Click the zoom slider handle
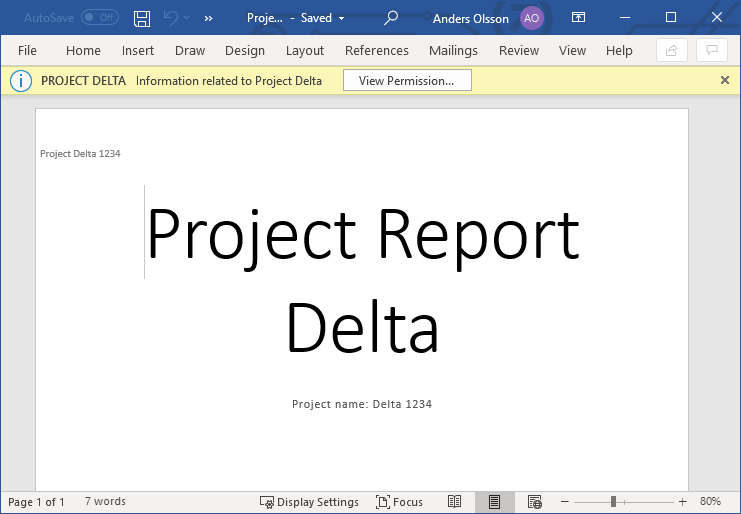This screenshot has height=514, width=741. [613, 502]
